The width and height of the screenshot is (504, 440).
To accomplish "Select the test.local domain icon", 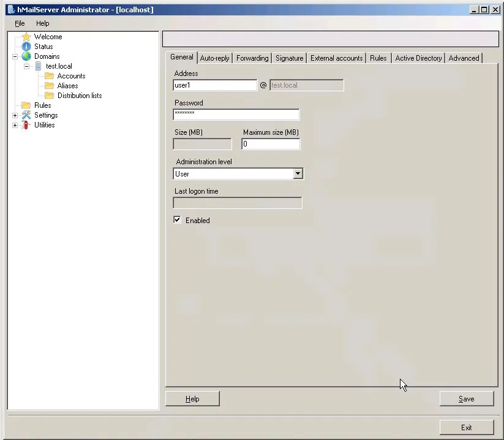I will (x=39, y=66).
